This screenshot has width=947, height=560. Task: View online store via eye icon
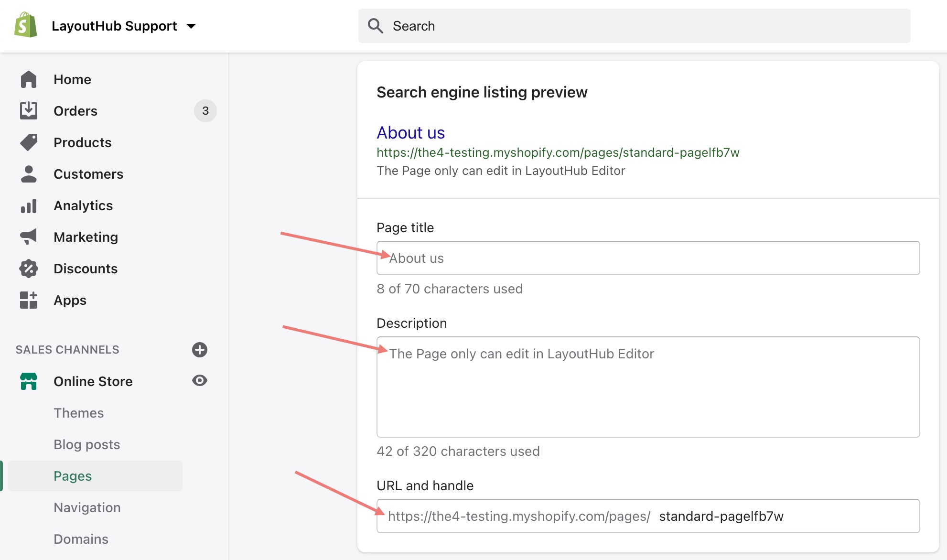click(200, 380)
